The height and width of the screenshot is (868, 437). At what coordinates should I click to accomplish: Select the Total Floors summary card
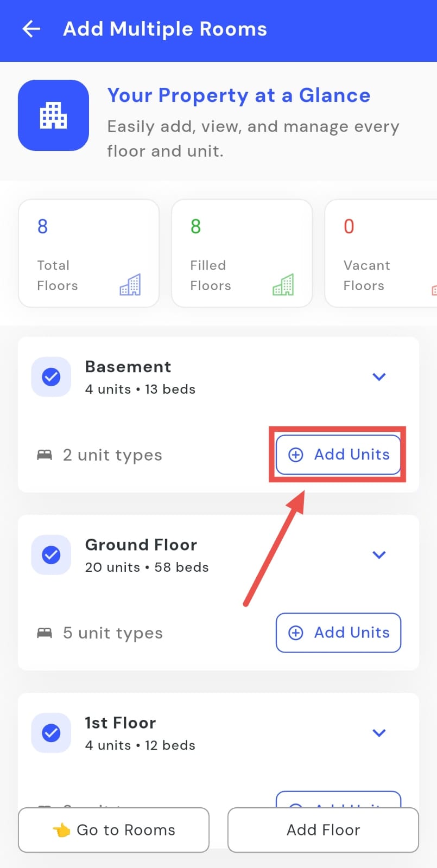[88, 253]
